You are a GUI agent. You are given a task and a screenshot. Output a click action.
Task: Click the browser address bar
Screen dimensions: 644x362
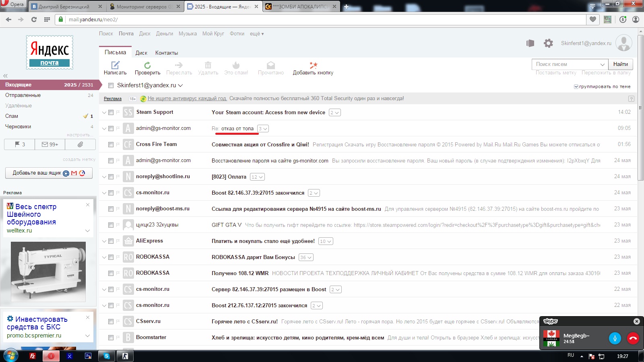[x=320, y=19]
